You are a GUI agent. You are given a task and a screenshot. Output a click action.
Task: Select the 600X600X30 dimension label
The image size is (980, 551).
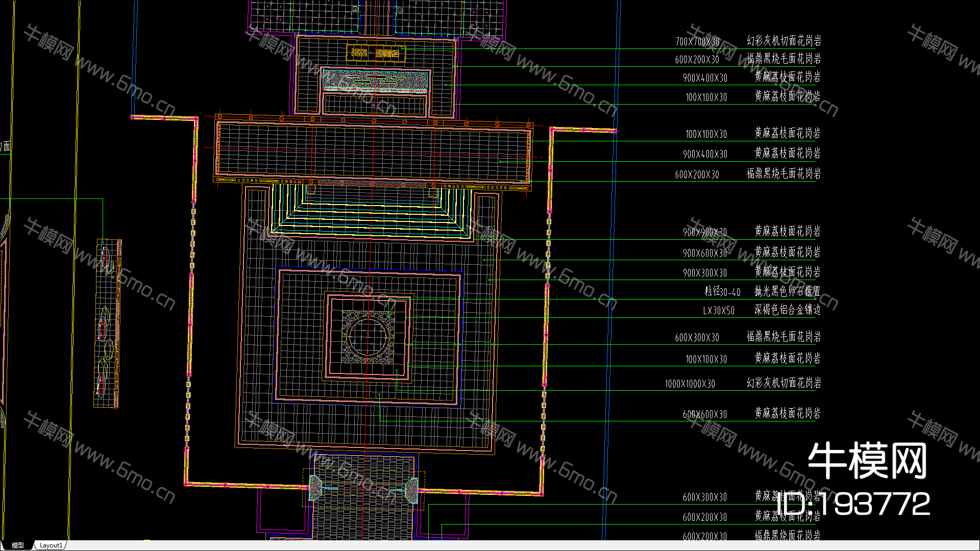pyautogui.click(x=704, y=415)
